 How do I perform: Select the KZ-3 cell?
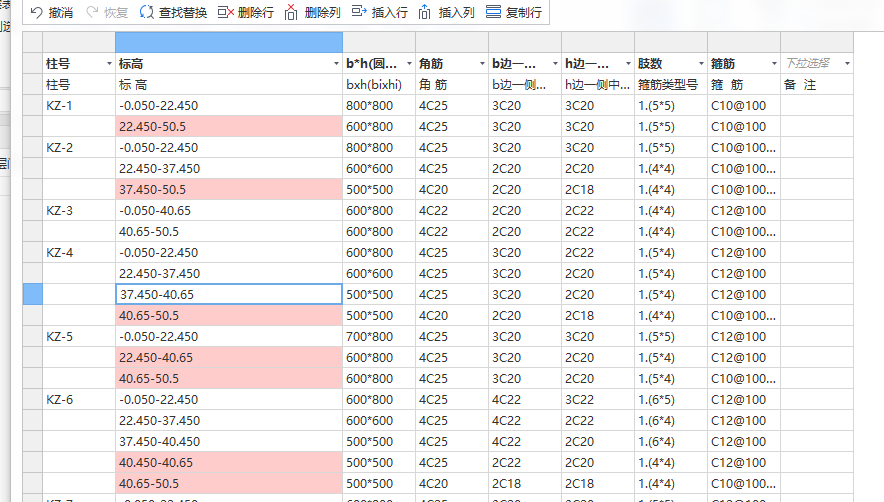tap(79, 210)
